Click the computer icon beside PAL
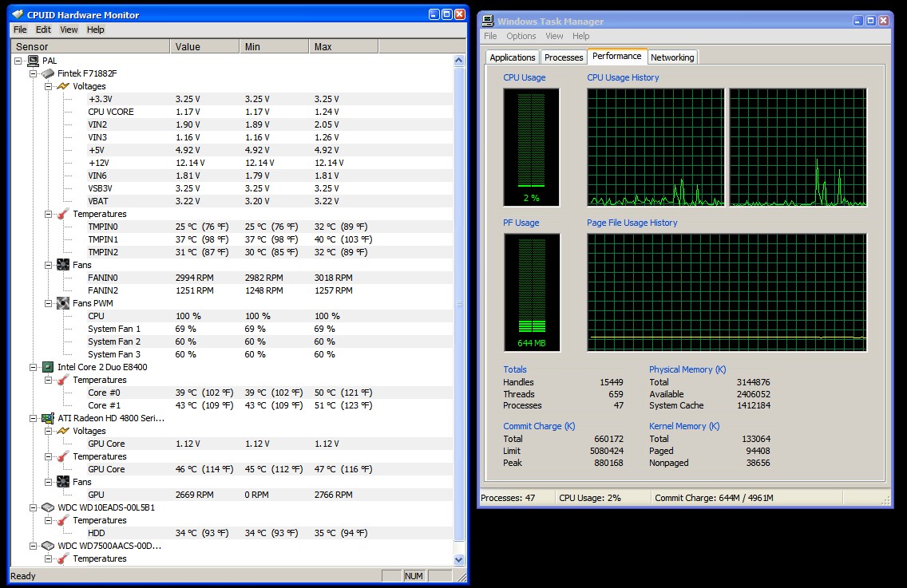 tap(33, 61)
